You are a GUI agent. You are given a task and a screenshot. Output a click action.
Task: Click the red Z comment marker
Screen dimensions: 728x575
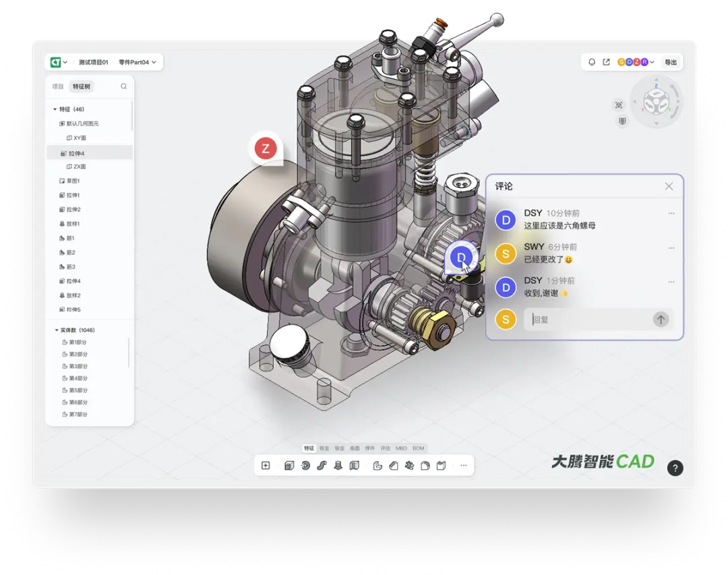266,148
